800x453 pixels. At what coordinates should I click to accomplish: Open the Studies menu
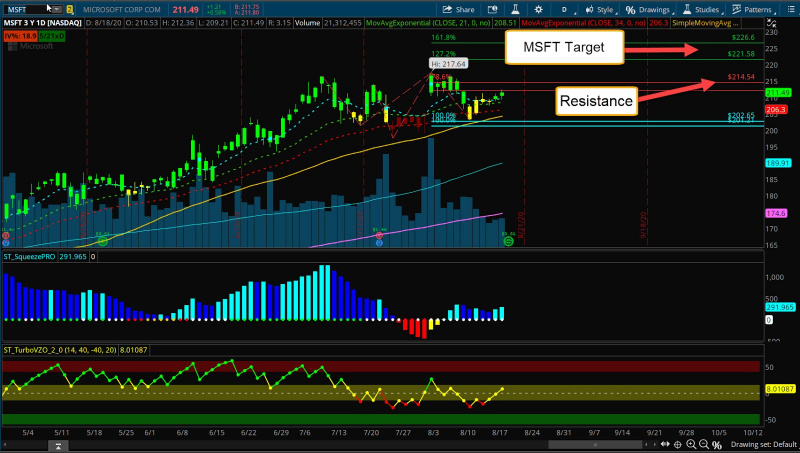pyautogui.click(x=703, y=9)
